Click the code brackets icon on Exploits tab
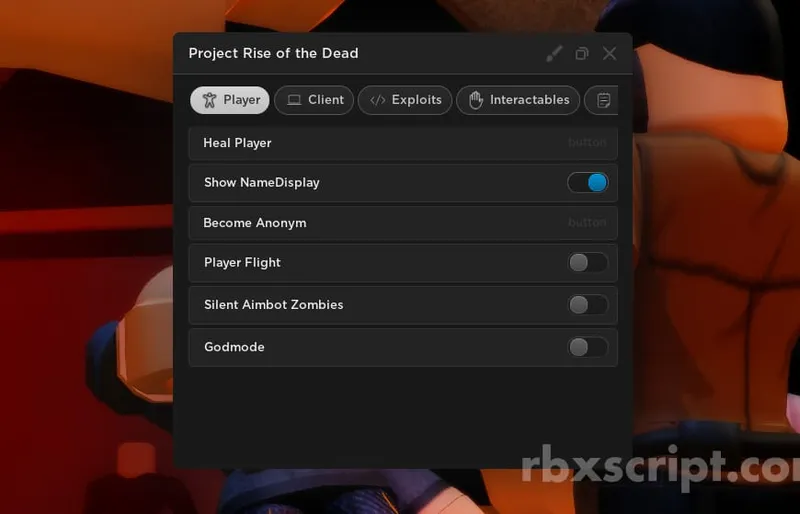The image size is (800, 514). coord(378,100)
